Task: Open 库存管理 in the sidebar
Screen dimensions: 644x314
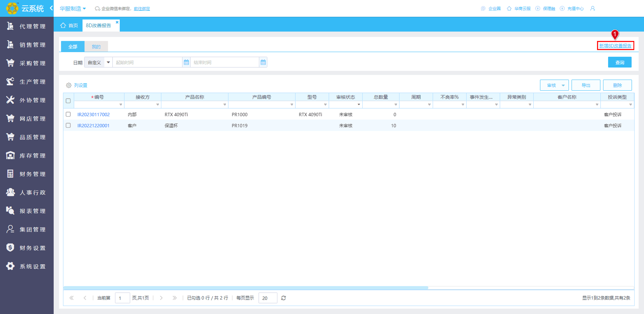Action: point(27,156)
